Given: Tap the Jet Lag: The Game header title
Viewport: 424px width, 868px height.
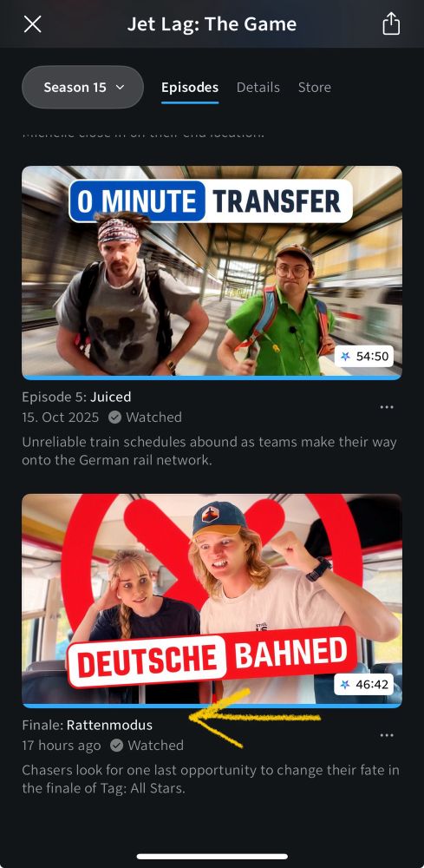Looking at the screenshot, I should pos(212,24).
